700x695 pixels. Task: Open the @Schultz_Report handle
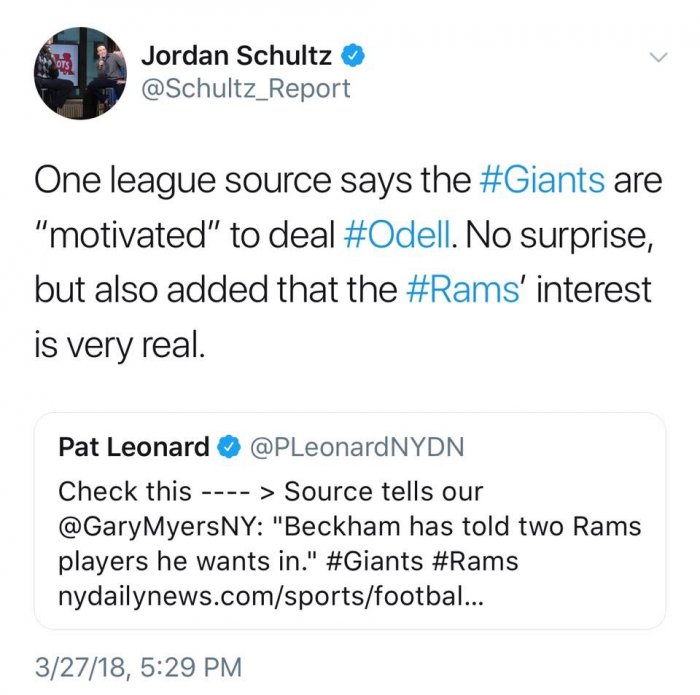pos(245,89)
